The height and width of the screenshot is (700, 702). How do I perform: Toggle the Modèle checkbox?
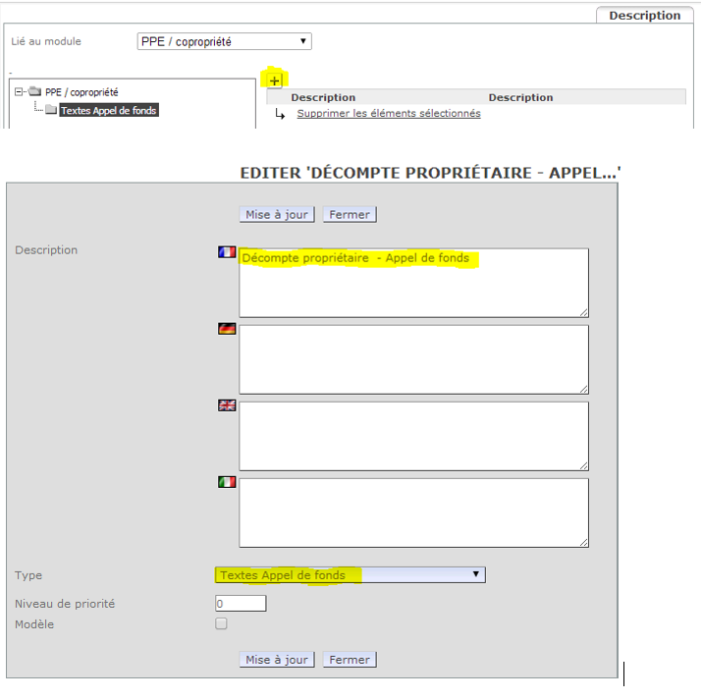coord(221,623)
